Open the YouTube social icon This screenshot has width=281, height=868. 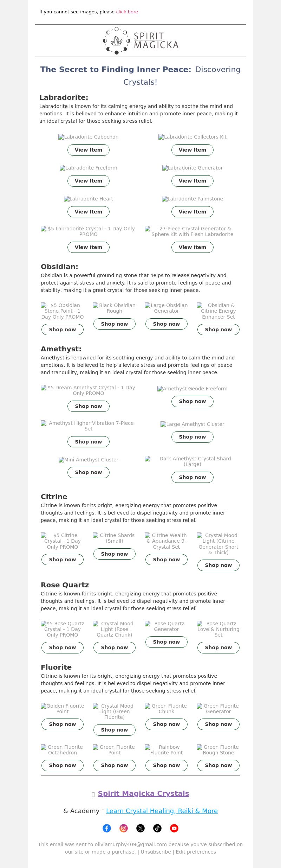coord(174,828)
